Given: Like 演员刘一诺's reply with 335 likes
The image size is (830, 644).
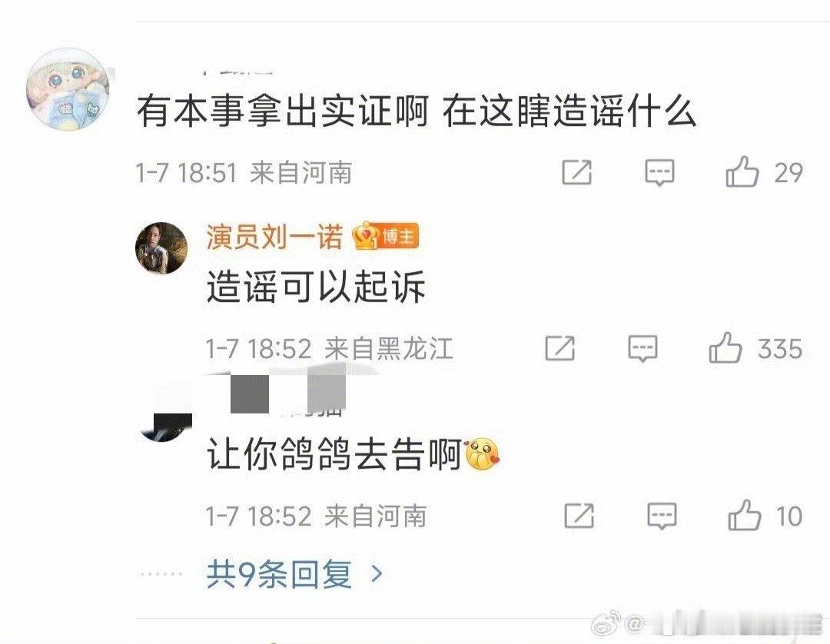Looking at the screenshot, I should (725, 347).
